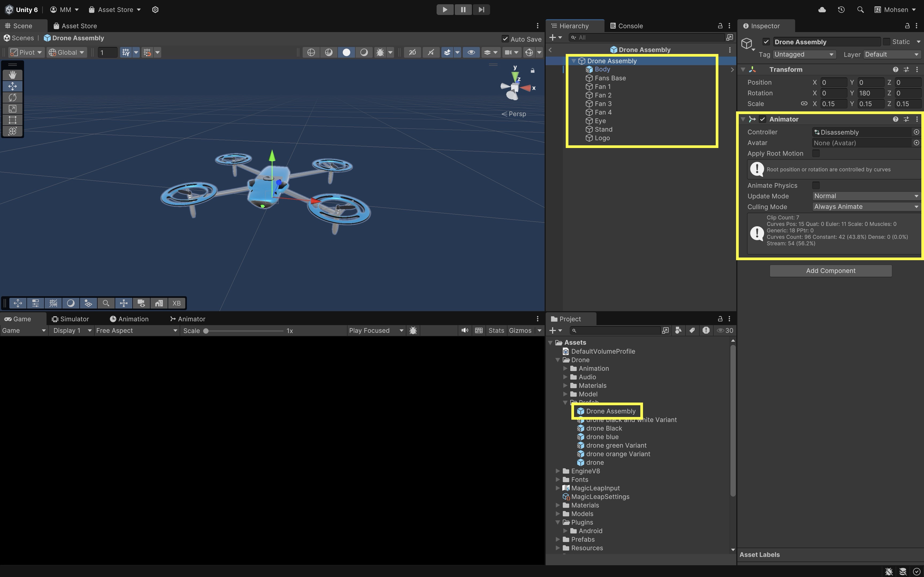Screen dimensions: 924x577
Task: Click the Step frame button
Action: point(481,10)
